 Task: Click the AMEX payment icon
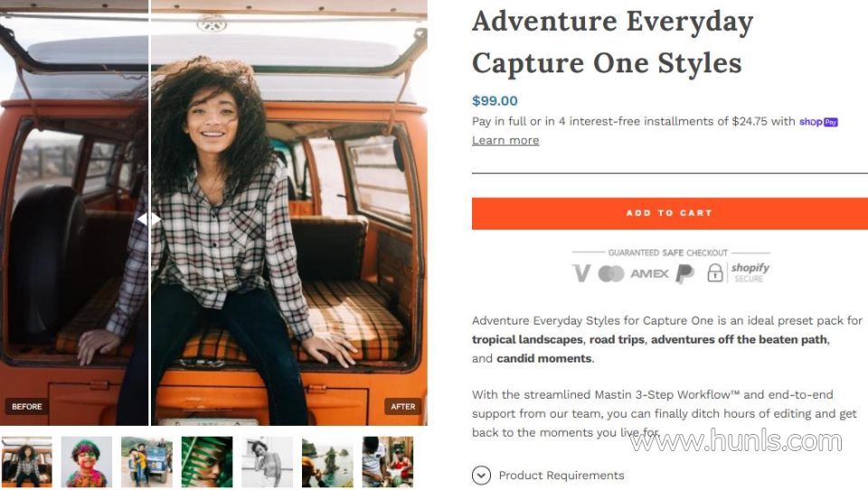coord(649,274)
